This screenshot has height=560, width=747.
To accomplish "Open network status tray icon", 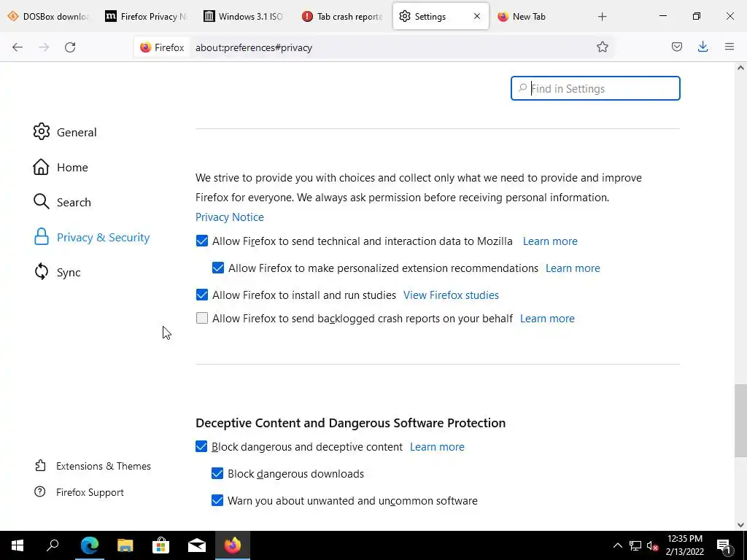I will tap(635, 545).
